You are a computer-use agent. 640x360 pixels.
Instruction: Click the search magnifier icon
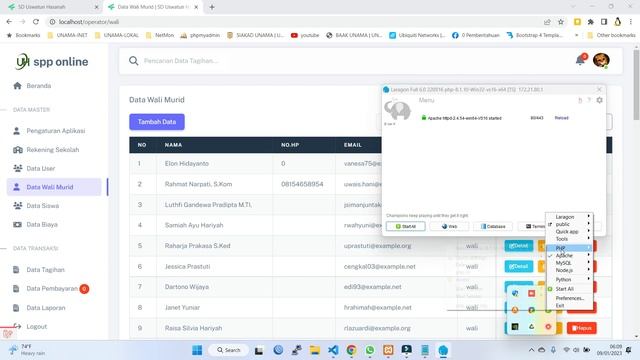[133, 61]
